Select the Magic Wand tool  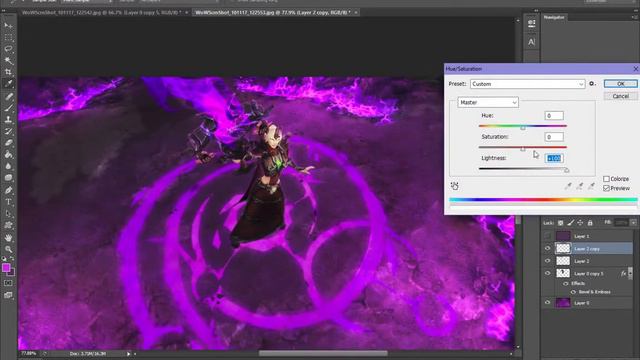8,60
